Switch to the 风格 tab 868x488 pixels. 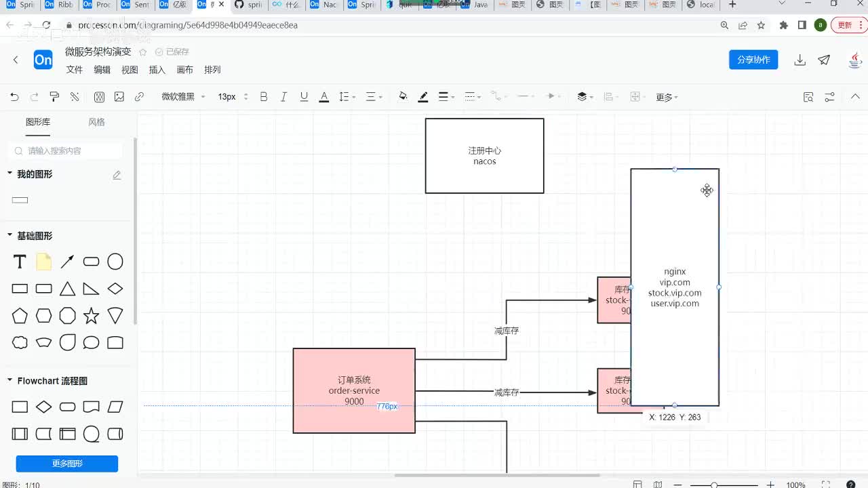pyautogui.click(x=96, y=122)
